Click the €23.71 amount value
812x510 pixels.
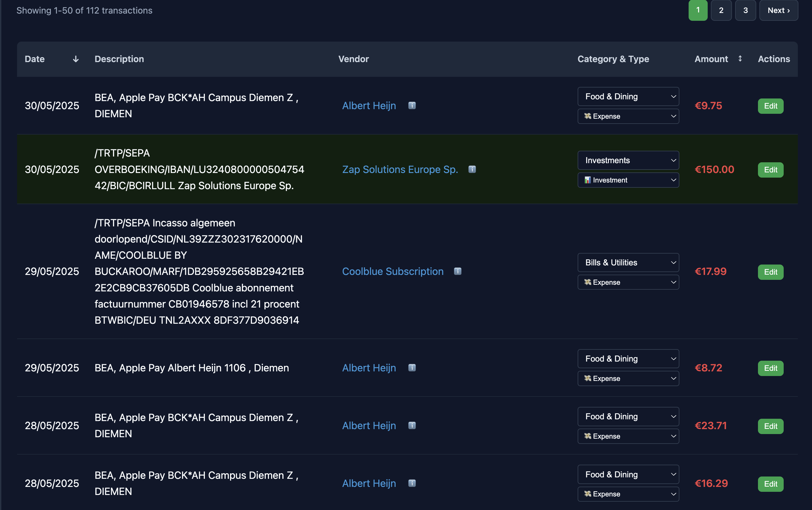711,425
